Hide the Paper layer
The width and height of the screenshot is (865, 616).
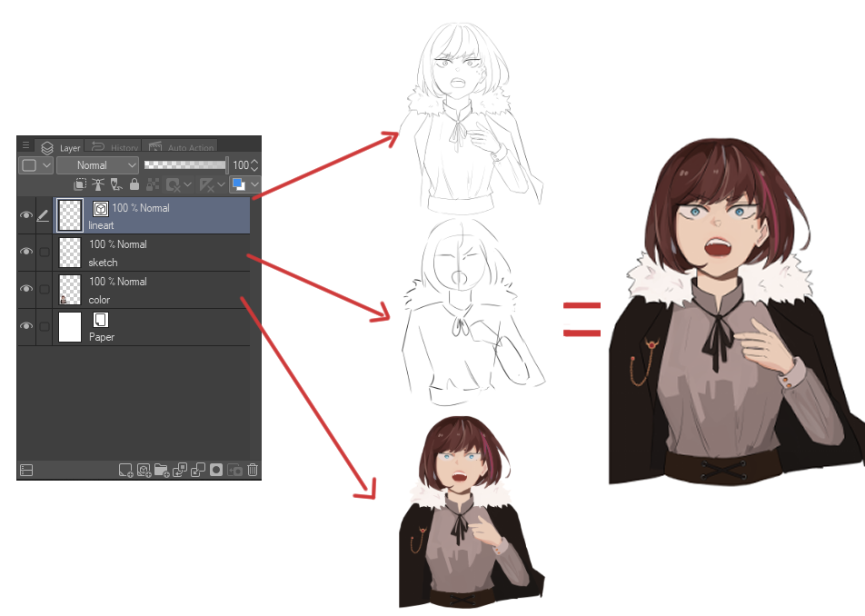(x=26, y=327)
